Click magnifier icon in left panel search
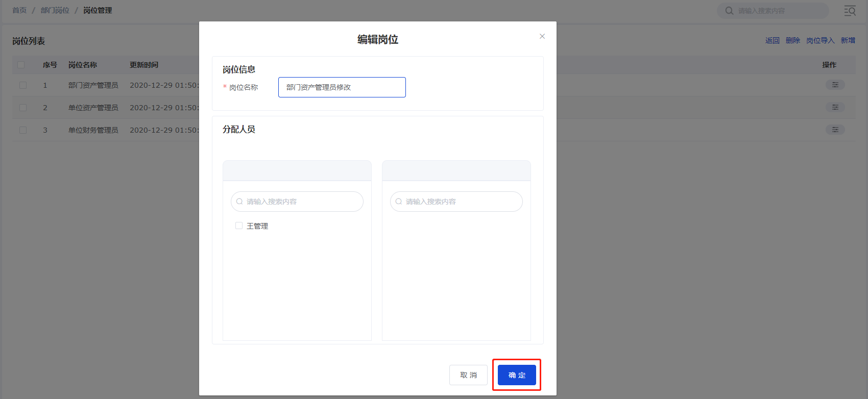The width and height of the screenshot is (868, 399). click(x=239, y=202)
